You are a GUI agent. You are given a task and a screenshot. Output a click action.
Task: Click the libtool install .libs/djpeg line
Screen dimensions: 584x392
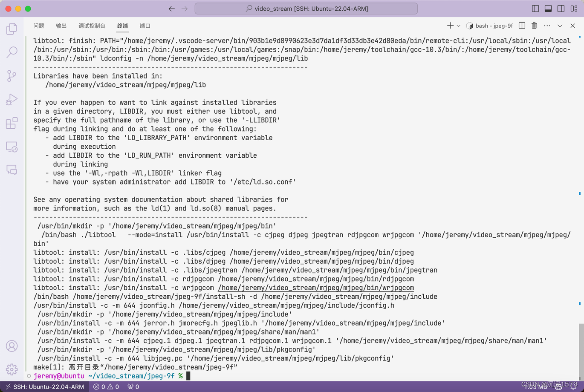224,261
